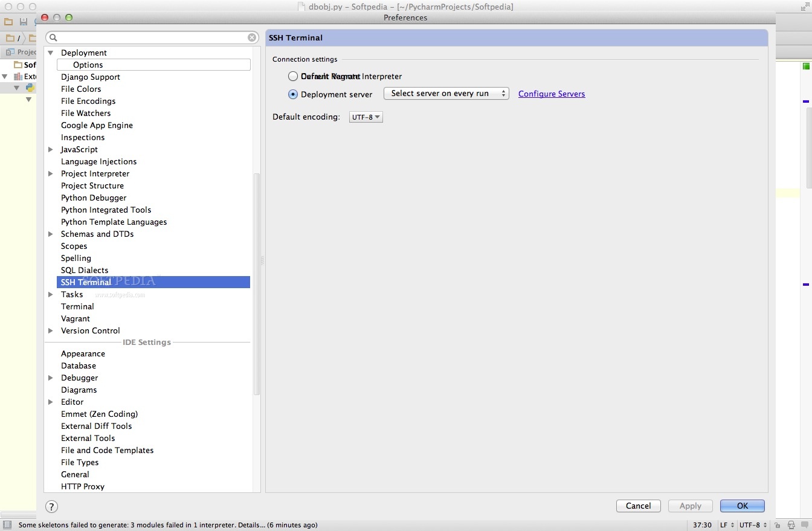Screen dimensions: 812x531
Task: Open the UTF-8 default encoding dropdown
Action: click(365, 117)
